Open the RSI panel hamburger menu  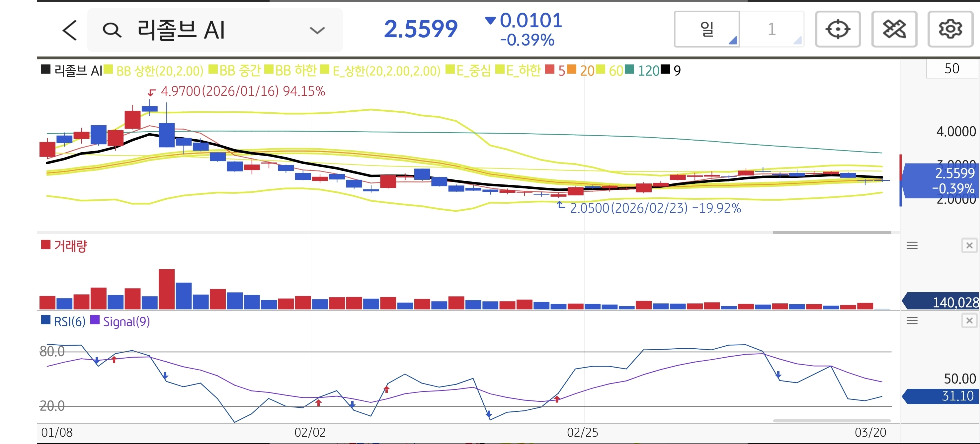pos(912,321)
